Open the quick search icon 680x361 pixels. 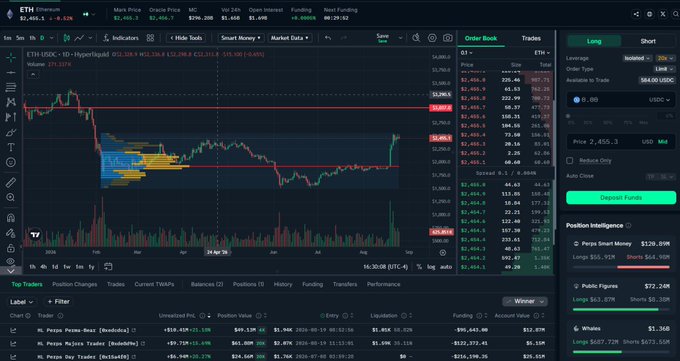coord(416,38)
